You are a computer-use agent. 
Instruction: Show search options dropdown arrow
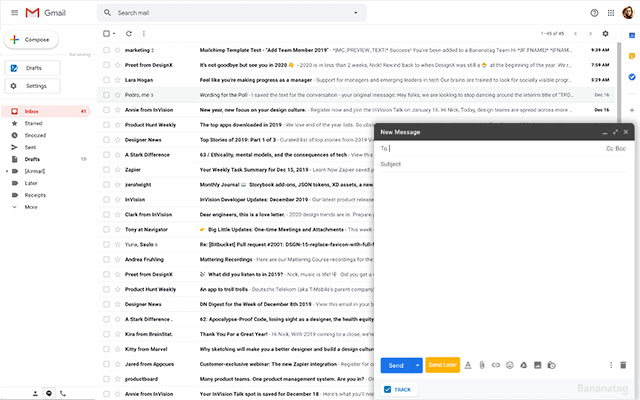[x=356, y=13]
